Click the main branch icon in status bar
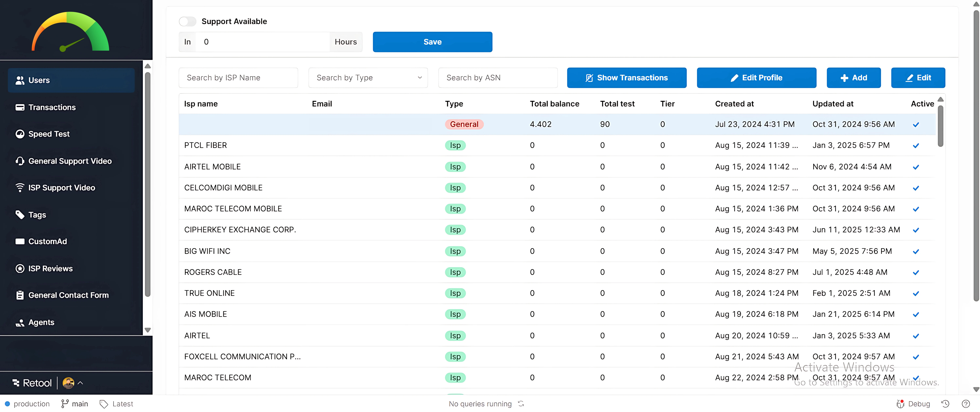Screen dimensions: 980x412 point(65,404)
